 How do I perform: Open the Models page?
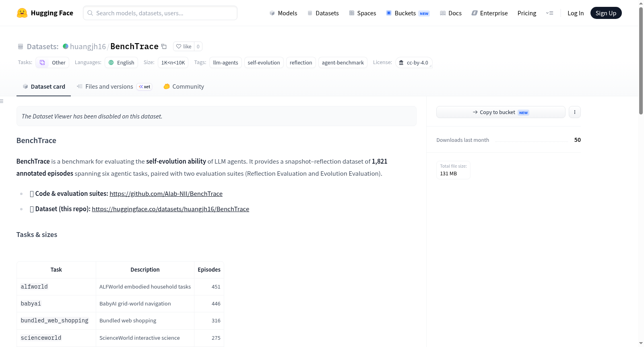click(x=283, y=13)
